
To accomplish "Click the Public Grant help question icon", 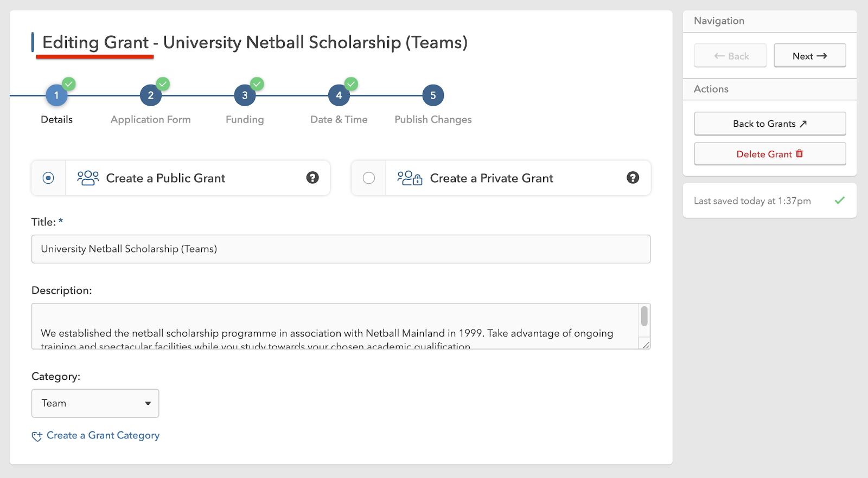I will 312,178.
